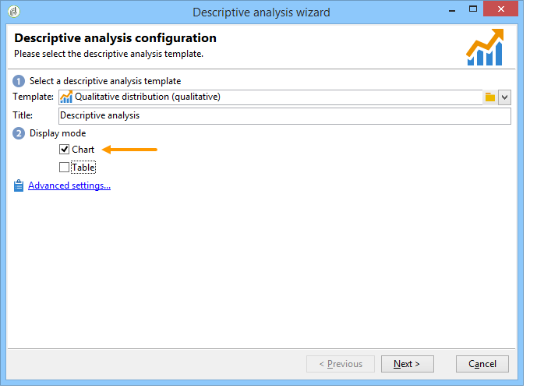Cancel the descriptive analysis wizard

(482, 364)
